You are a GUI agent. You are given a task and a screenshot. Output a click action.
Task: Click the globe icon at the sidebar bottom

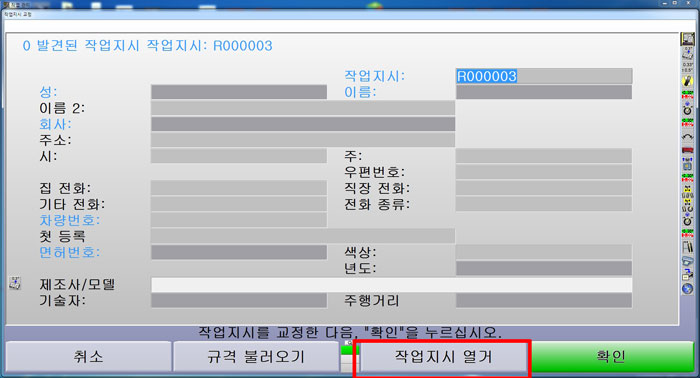coord(688,289)
